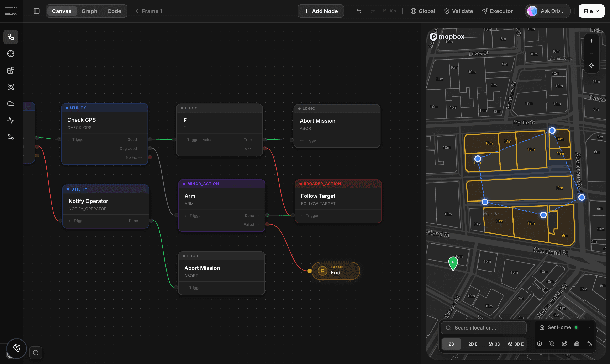Open the sliders settings sidebar panel
Screen dimensions: 610x364
11,137
